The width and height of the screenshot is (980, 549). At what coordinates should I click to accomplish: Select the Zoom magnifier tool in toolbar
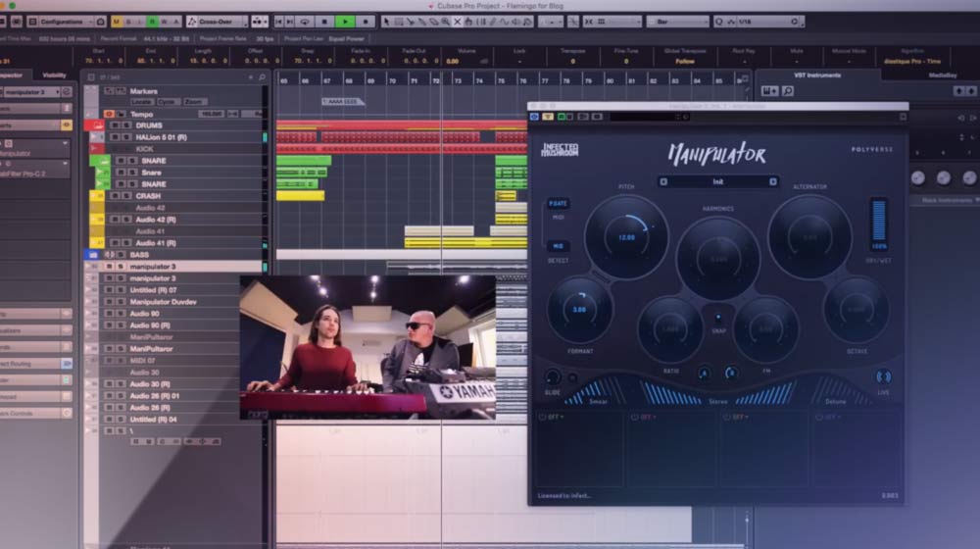click(446, 21)
